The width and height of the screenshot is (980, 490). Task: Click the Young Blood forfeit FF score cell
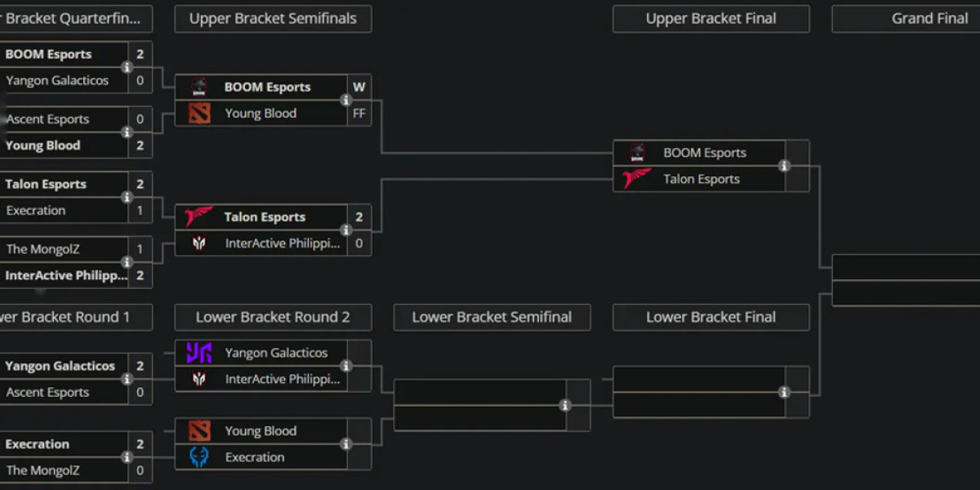click(359, 113)
